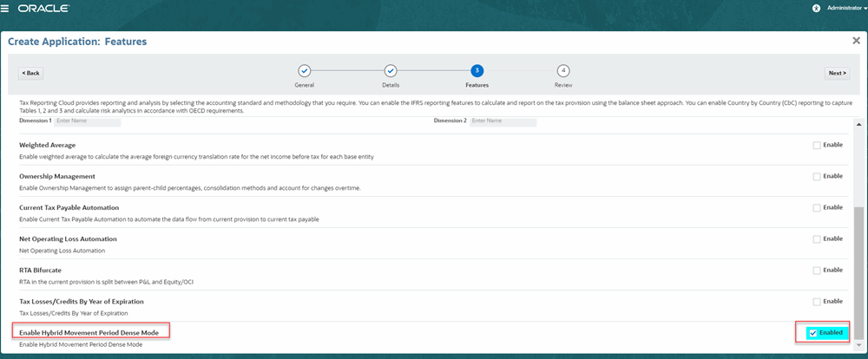The height and width of the screenshot is (359, 868).
Task: Click the RTA Bifurcate heading
Action: pos(41,271)
